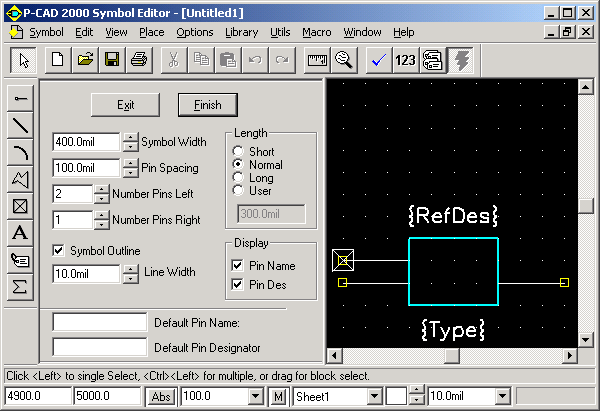Increase Number Pins Left spinner
Screen dimensions: 600x411
pyautogui.click(x=101, y=189)
